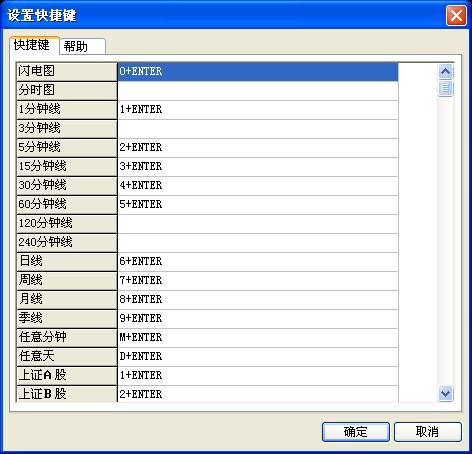Click the 任意天 shortcut D+ENTER cell

pyautogui.click(x=258, y=357)
